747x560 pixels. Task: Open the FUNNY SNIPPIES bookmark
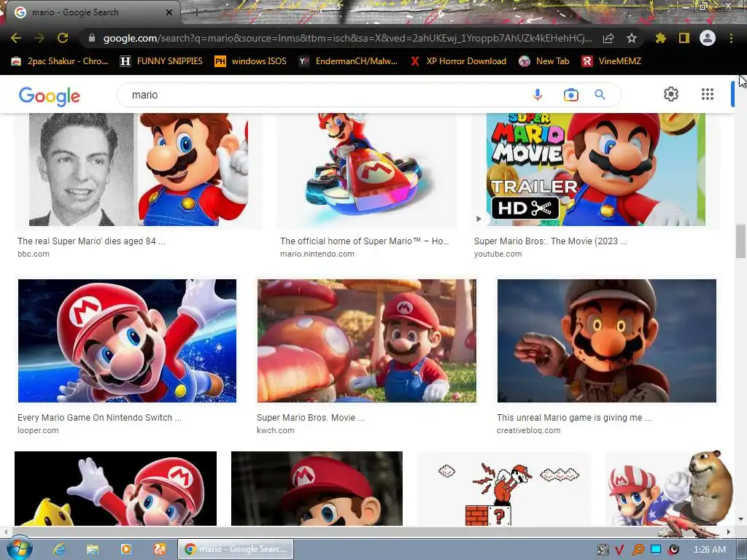(x=161, y=61)
